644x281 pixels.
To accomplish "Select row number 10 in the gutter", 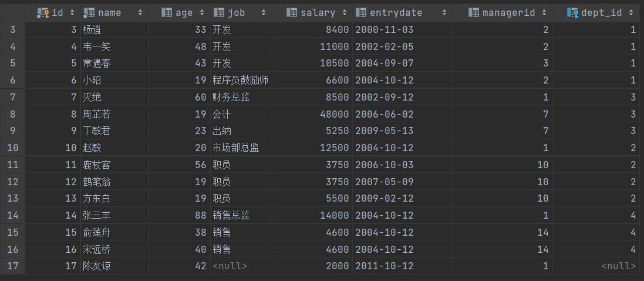I will coord(13,148).
